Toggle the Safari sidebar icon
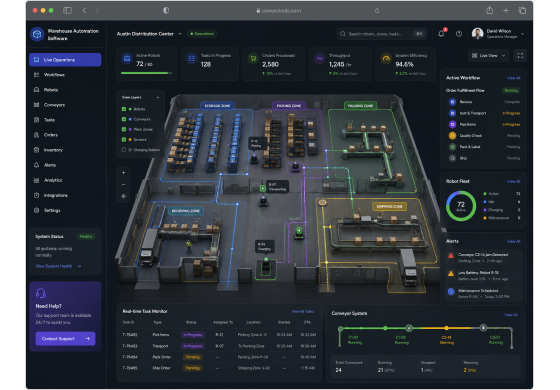This screenshot has height=390, width=560. tap(68, 11)
